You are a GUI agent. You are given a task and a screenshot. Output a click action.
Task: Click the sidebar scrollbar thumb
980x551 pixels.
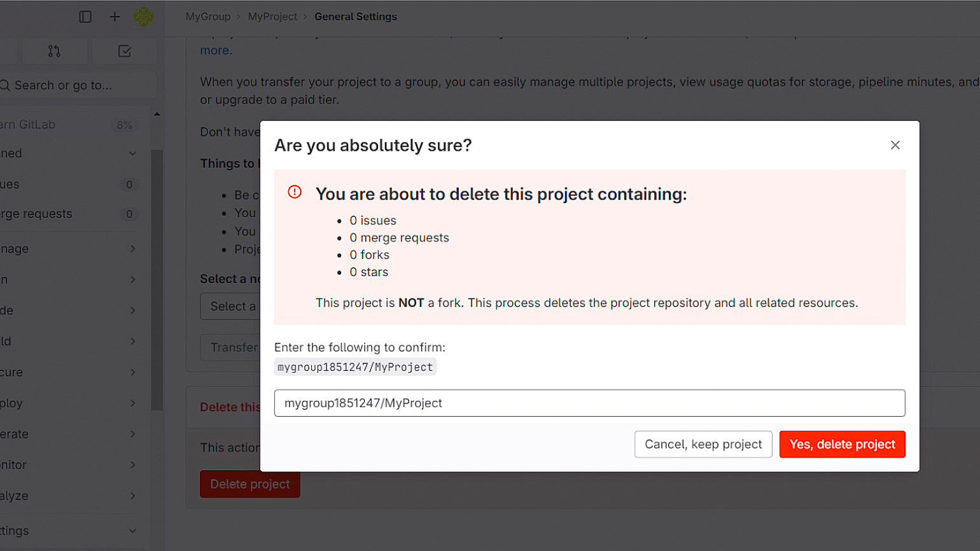[157, 280]
